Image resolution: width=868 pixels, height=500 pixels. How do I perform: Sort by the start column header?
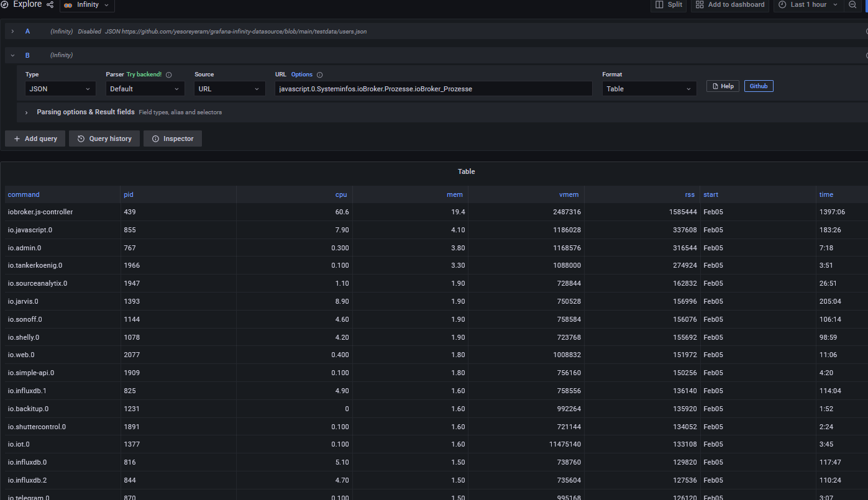click(711, 194)
